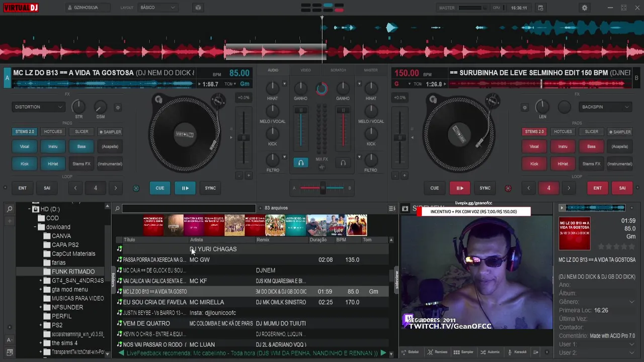Toggle left deck Bass stem pad
This screenshot has height=362, width=644.
[82, 146]
